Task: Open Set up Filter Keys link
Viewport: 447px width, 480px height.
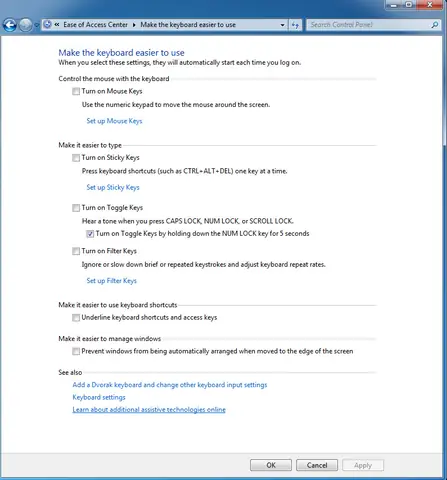Action: coord(112,281)
